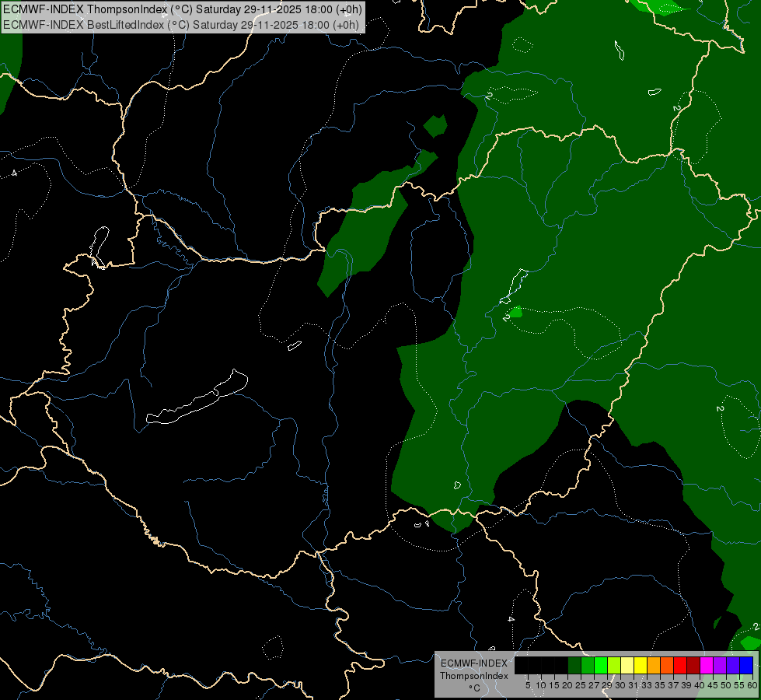The height and width of the screenshot is (700, 761).
Task: Click the legend tick value '20'
Action: click(568, 685)
